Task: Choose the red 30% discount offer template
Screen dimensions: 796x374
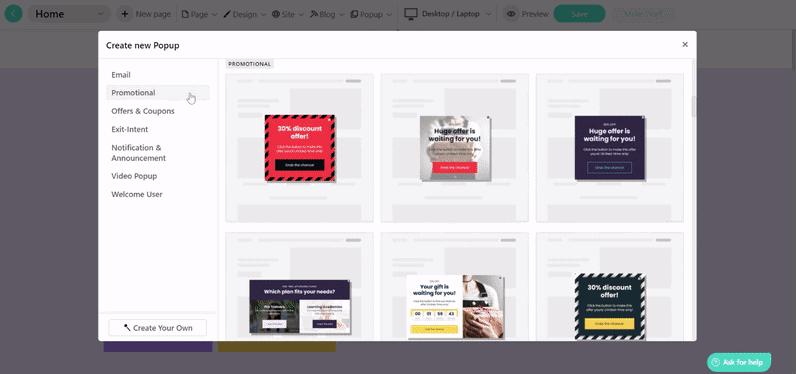Action: pyautogui.click(x=300, y=148)
